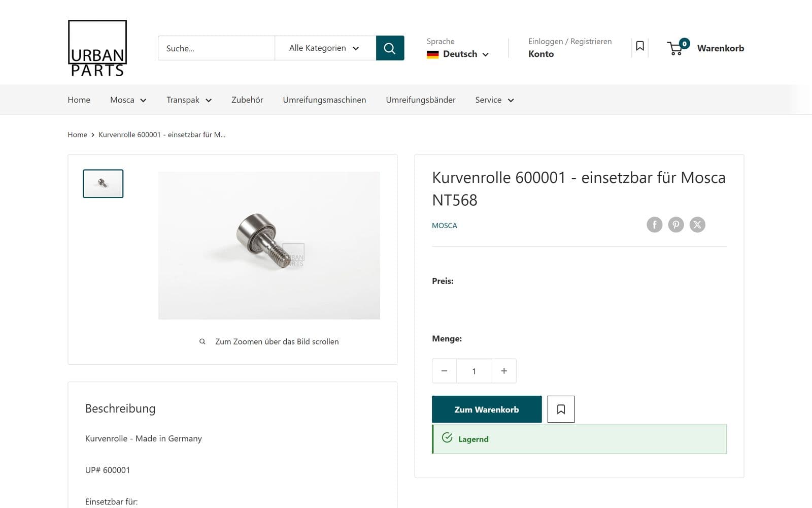Open the wishlist bookmark icon in header

click(640, 46)
